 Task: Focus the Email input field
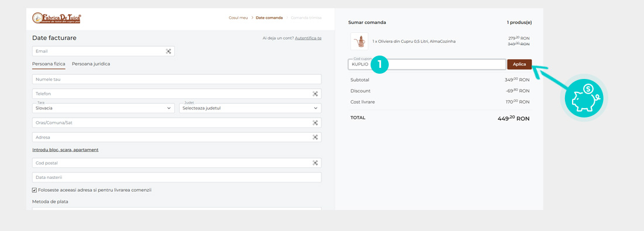coord(104,51)
